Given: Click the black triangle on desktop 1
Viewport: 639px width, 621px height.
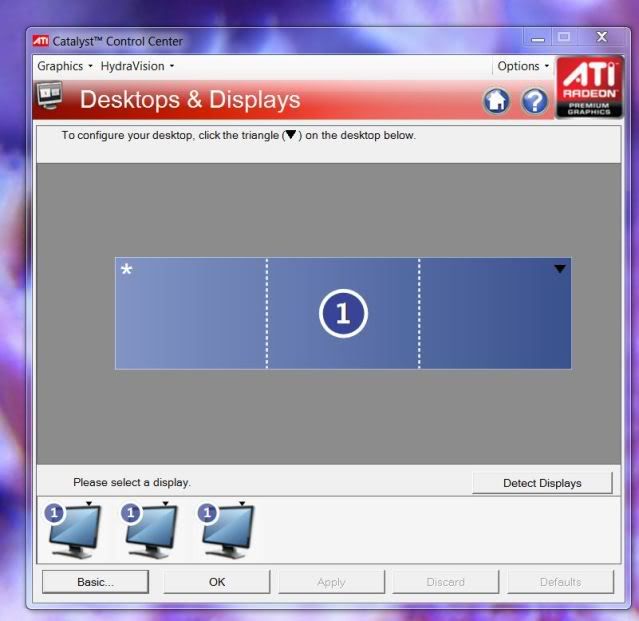Looking at the screenshot, I should click(560, 269).
